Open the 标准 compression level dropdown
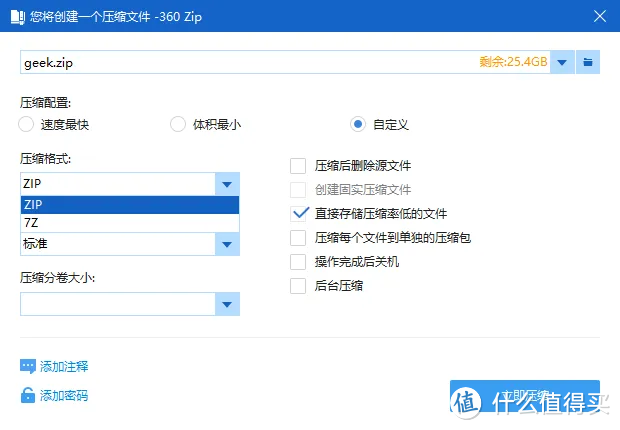Screen dimensions: 620x430 (x=227, y=244)
